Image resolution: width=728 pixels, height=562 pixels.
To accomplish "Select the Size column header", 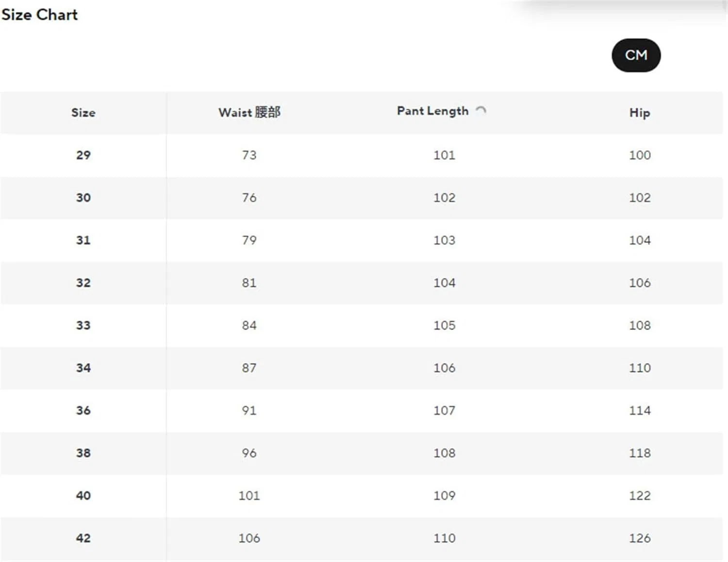I will click(x=83, y=113).
